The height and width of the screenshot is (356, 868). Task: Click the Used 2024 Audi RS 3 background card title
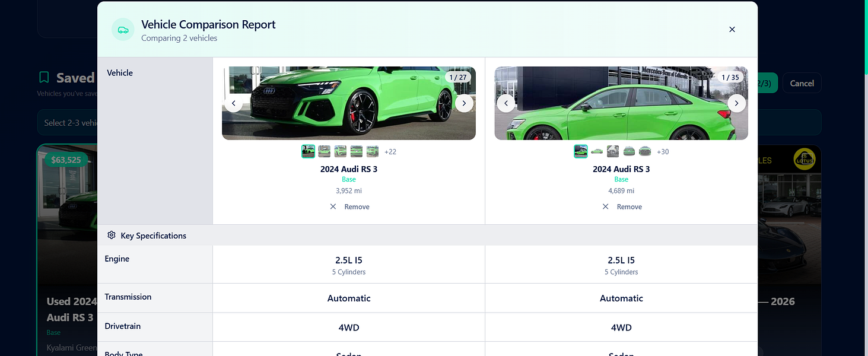[72, 309]
